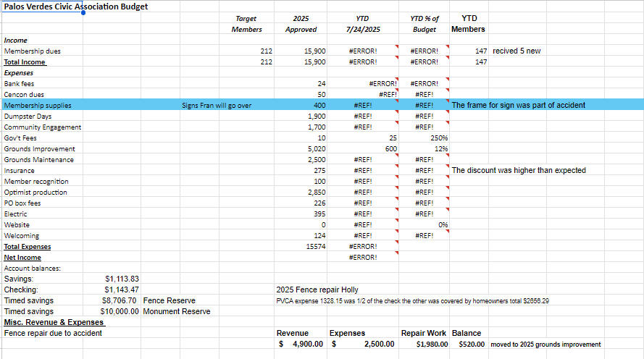Click the 'Signs Fran will go over' cell
Image resolution: width=644 pixels, height=359 pixels.
217,106
